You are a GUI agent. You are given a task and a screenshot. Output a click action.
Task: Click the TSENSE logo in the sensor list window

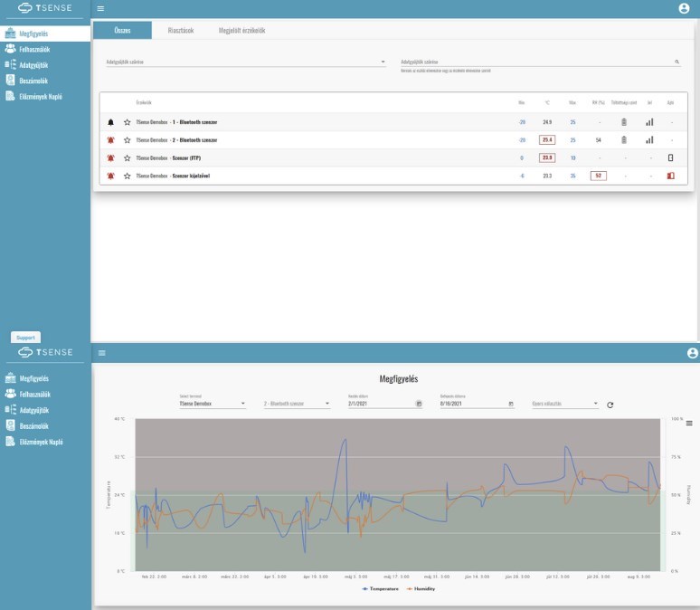(44, 8)
